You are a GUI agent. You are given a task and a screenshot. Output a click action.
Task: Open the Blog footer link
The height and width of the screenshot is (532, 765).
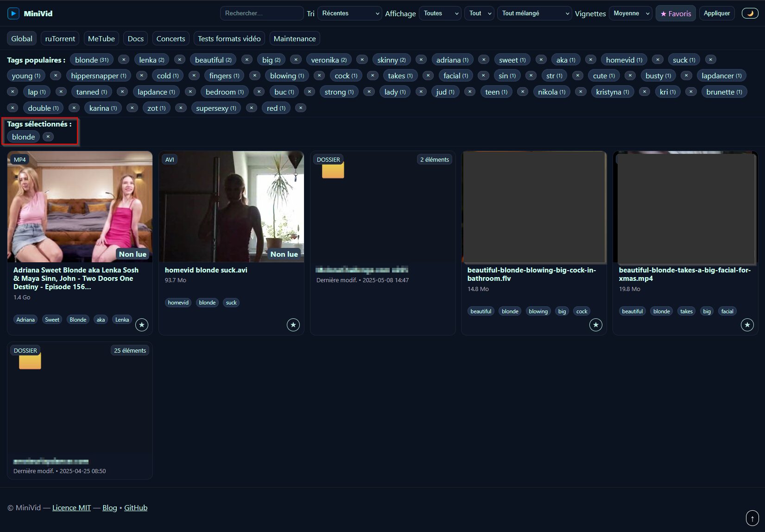109,507
